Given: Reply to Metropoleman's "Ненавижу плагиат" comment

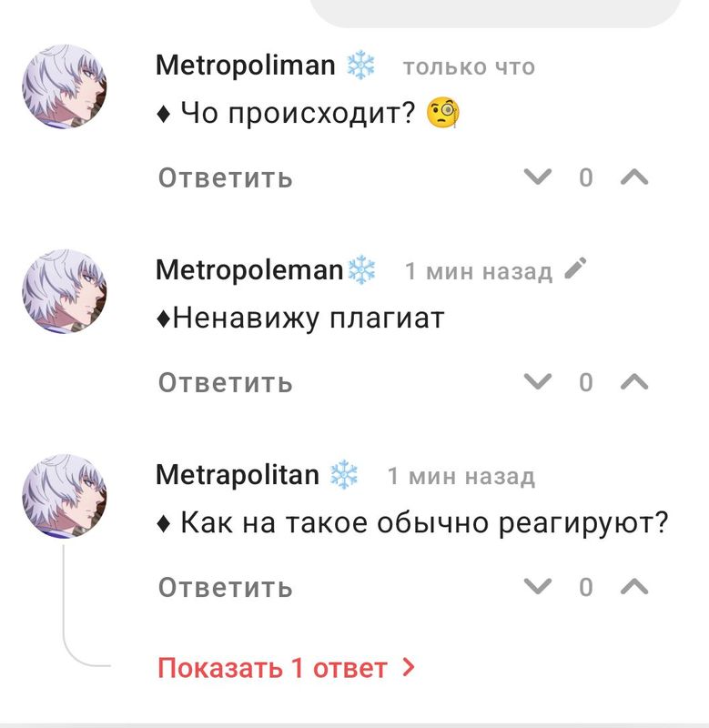Looking at the screenshot, I should click(x=225, y=382).
